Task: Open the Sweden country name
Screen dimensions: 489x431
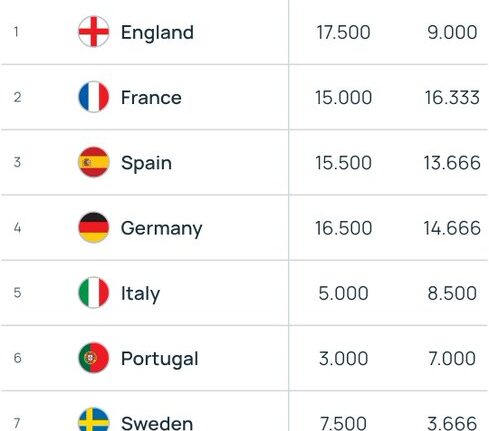Action: click(157, 423)
